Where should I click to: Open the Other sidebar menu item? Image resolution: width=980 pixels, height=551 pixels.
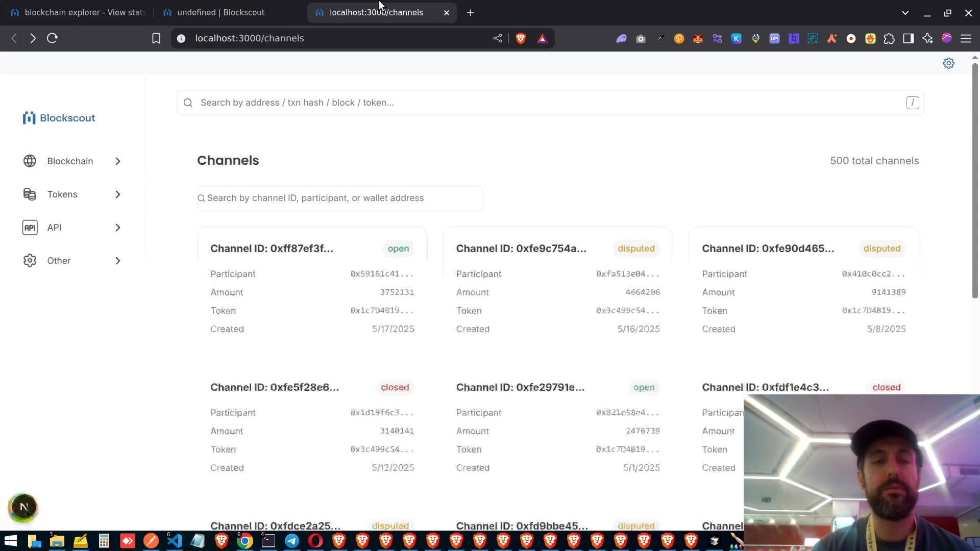tap(72, 261)
